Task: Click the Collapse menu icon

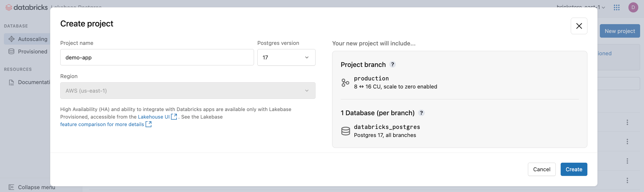Action: point(11,187)
